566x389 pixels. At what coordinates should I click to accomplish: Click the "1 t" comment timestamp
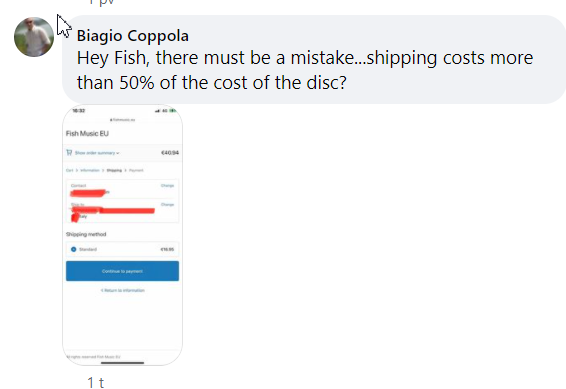(96, 383)
